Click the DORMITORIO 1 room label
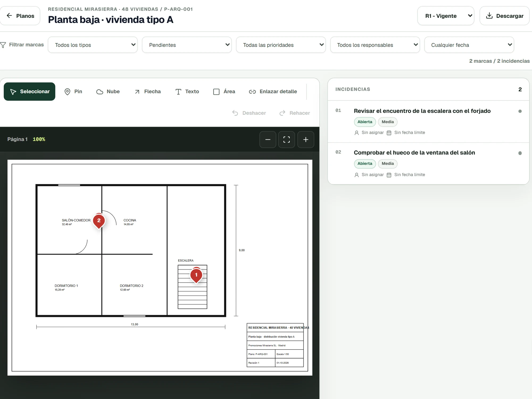 pyautogui.click(x=66, y=286)
